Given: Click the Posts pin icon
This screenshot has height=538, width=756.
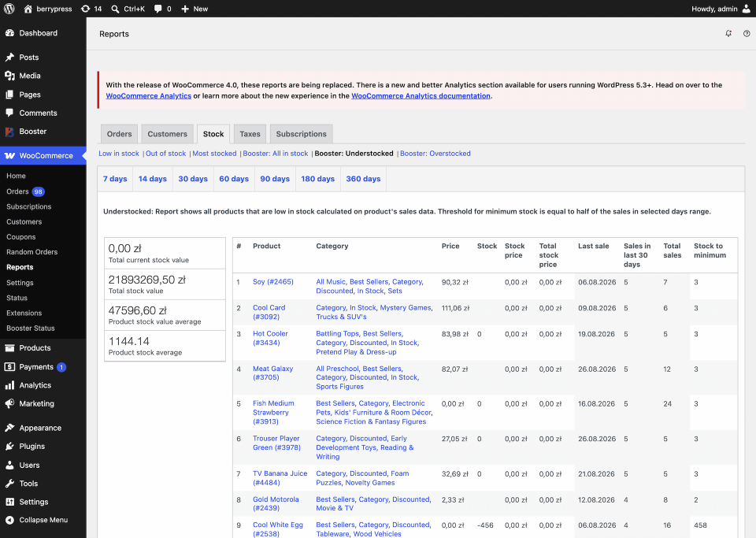Looking at the screenshot, I should 9,57.
